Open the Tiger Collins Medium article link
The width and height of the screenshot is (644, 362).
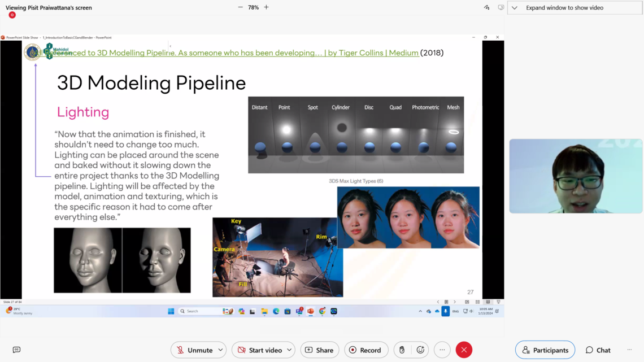tap(249, 53)
